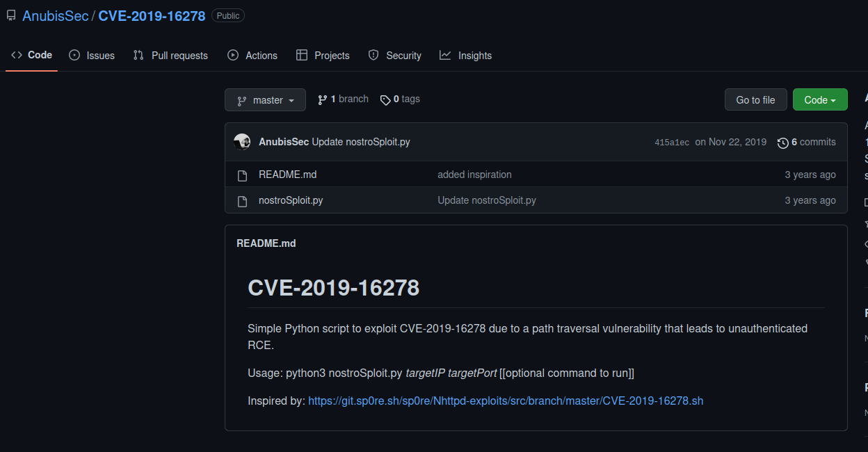Click the Code tab angle-brackets icon
The image size is (868, 452).
coord(17,55)
